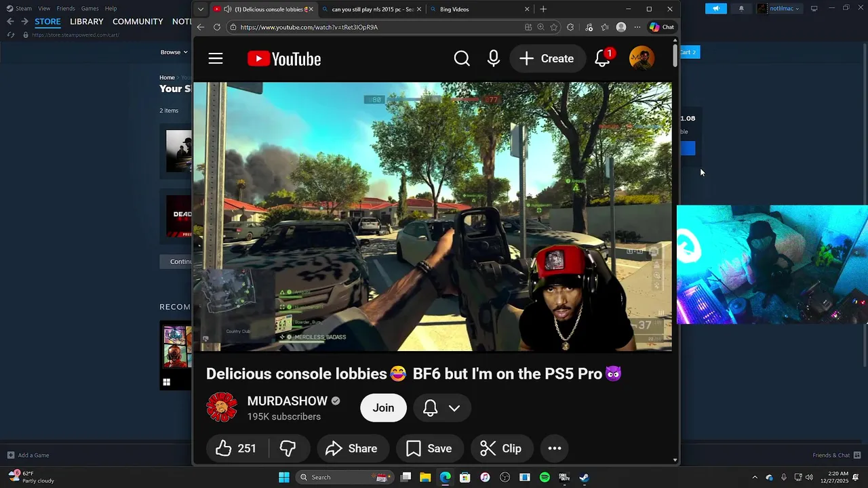Add a Game in Steam
Screen dimensions: 868x488
(28, 455)
